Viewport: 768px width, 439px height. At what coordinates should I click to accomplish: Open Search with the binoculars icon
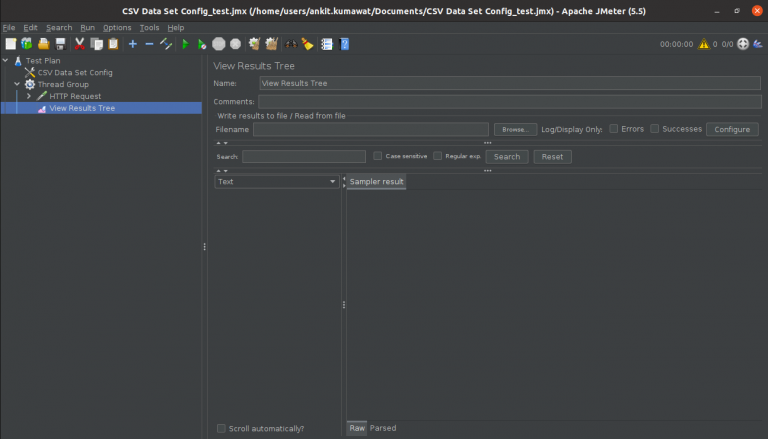tap(291, 44)
